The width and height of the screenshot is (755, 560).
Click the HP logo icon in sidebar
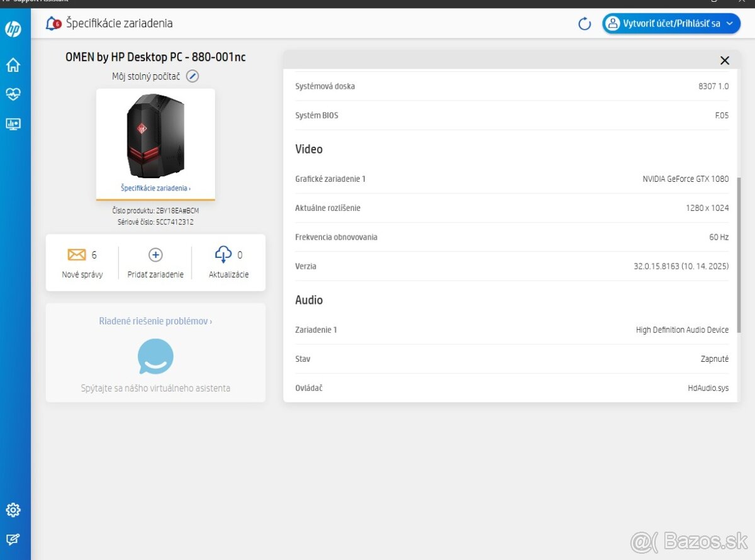tap(13, 28)
